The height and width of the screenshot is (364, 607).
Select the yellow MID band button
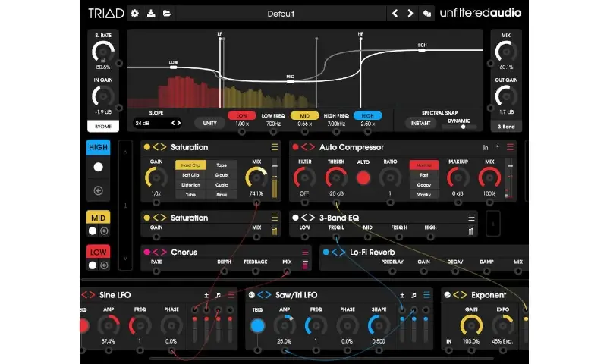[305, 116]
